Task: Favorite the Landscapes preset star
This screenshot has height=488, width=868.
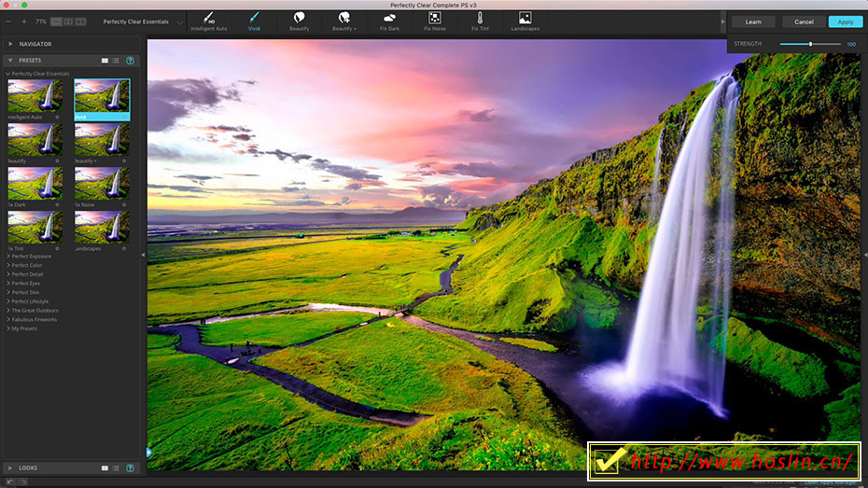Action: 124,249
